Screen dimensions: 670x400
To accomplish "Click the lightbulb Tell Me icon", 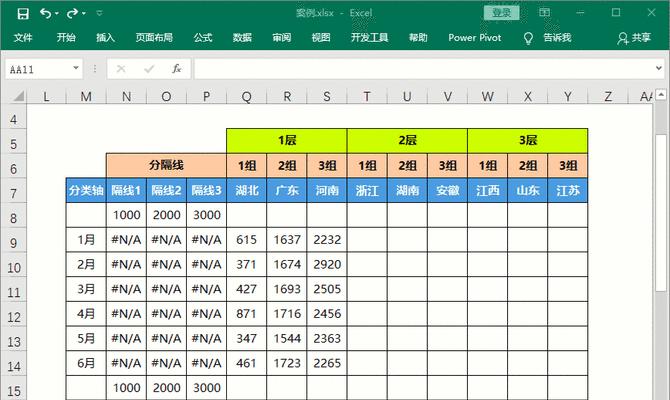I will click(x=529, y=38).
